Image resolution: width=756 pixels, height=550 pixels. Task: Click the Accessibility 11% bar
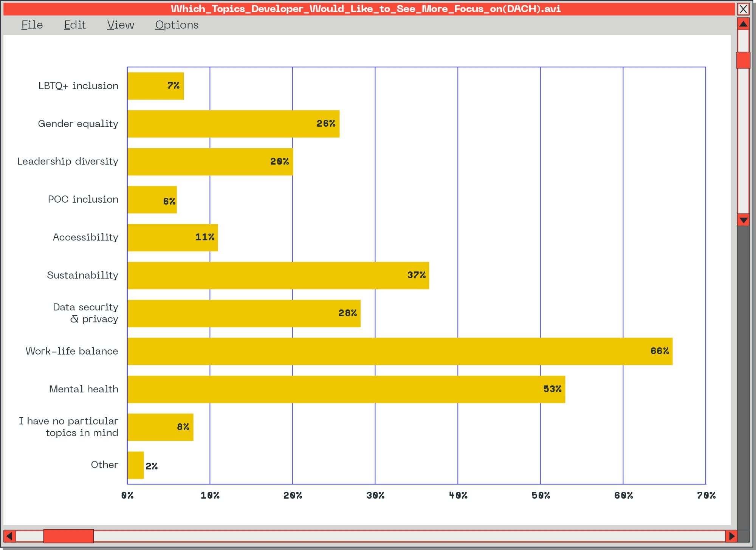(173, 237)
